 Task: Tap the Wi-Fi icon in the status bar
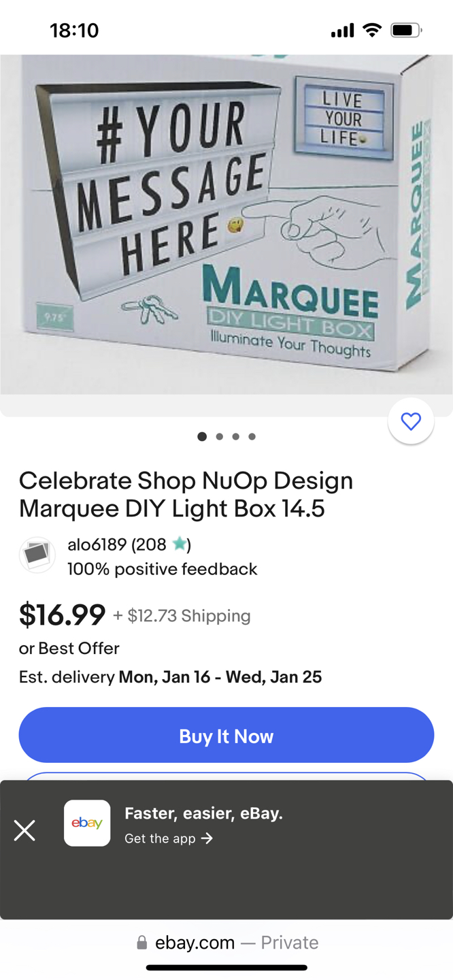[372, 30]
